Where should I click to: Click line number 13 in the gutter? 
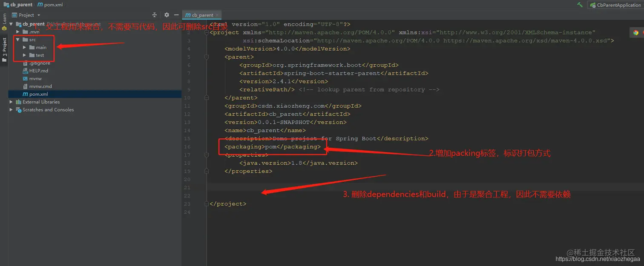(188, 122)
